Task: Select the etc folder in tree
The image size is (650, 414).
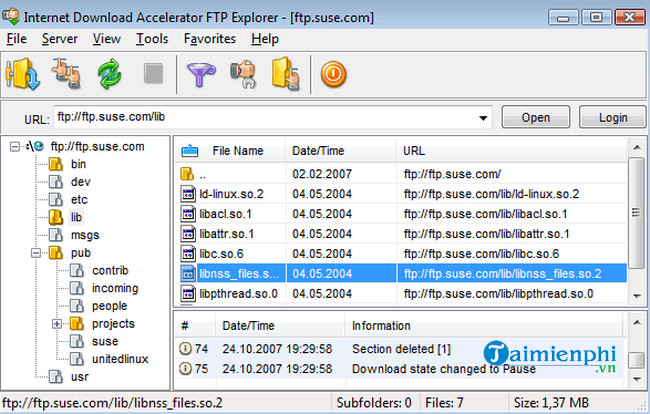Action: coord(79,199)
